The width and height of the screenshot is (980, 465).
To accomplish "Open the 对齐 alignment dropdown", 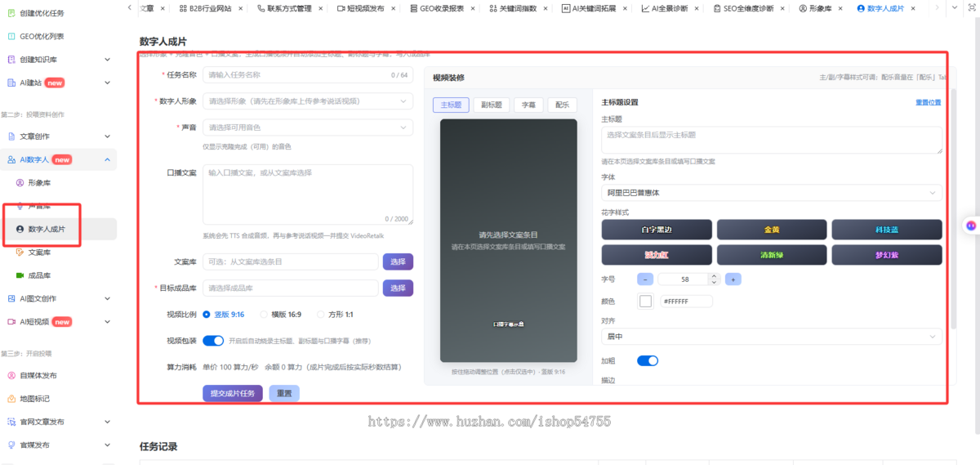I will (x=772, y=336).
